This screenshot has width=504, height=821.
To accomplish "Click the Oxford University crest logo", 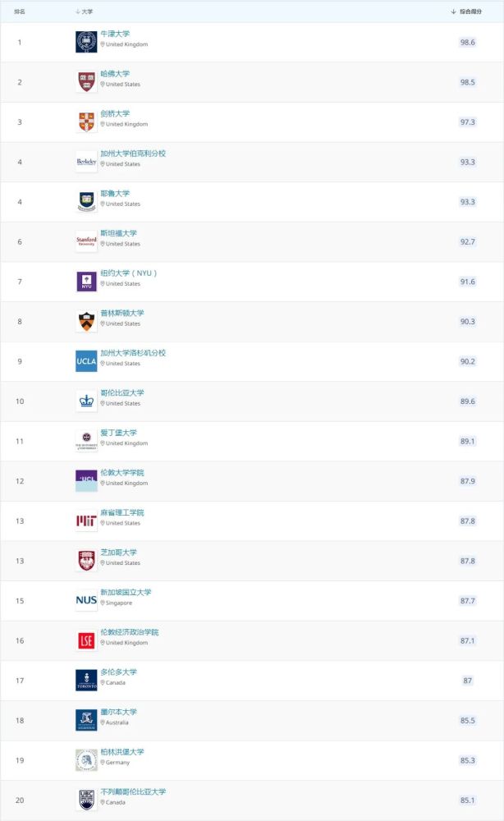I will [86, 42].
